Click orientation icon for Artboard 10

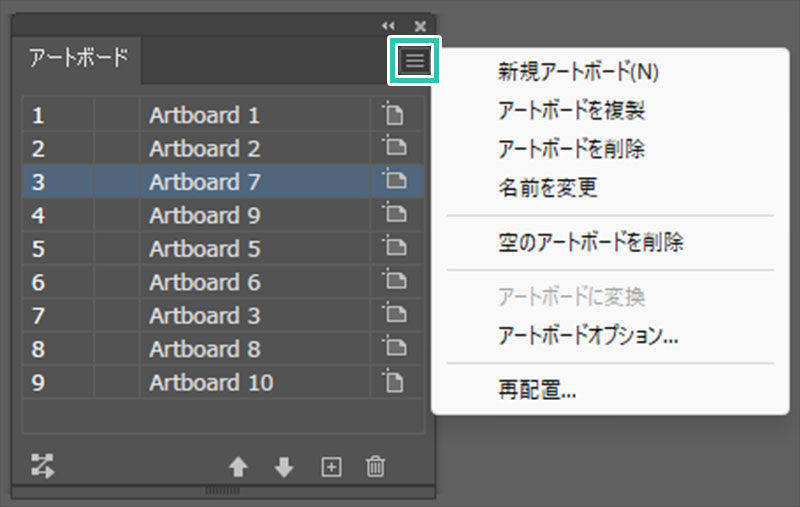(395, 382)
